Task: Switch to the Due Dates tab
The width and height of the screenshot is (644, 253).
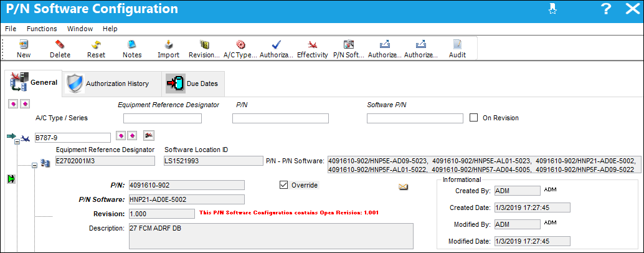Action: (192, 84)
